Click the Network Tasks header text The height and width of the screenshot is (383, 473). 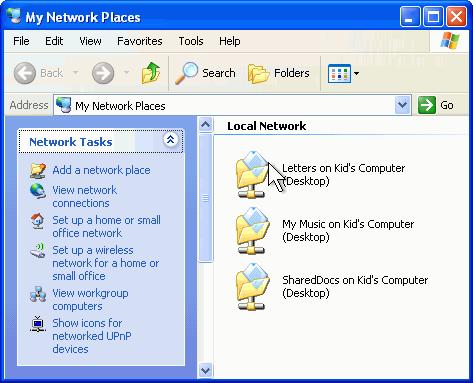pos(71,142)
